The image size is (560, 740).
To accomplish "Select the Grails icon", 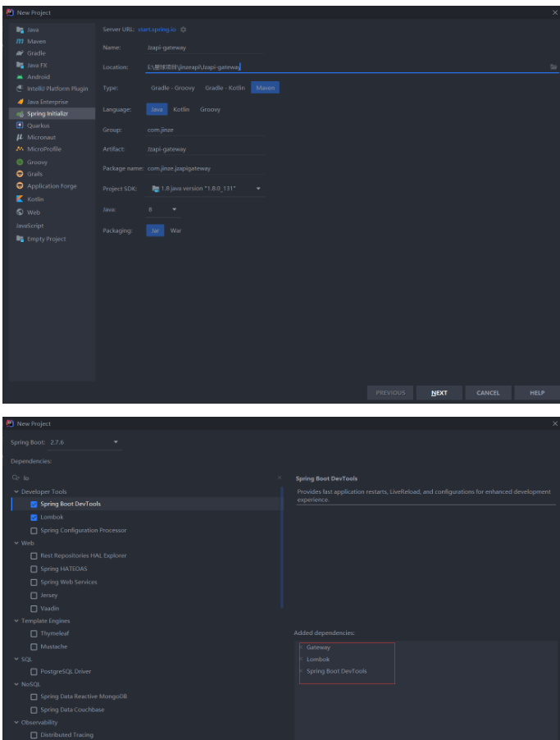I will pos(20,174).
